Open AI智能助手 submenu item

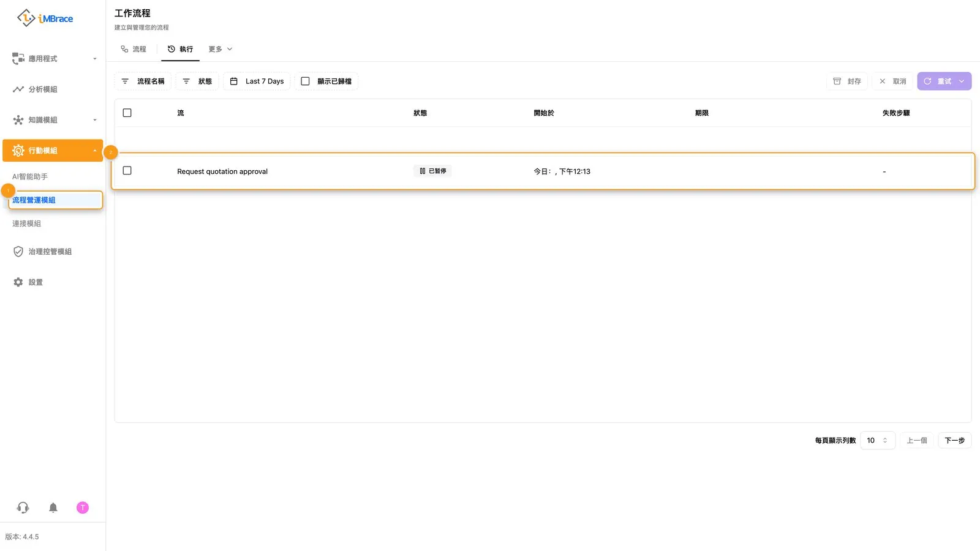tap(30, 176)
